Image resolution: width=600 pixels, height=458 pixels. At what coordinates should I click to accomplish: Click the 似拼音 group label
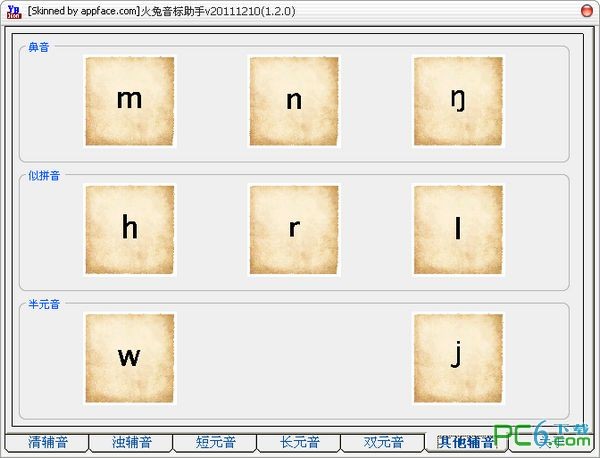44,176
